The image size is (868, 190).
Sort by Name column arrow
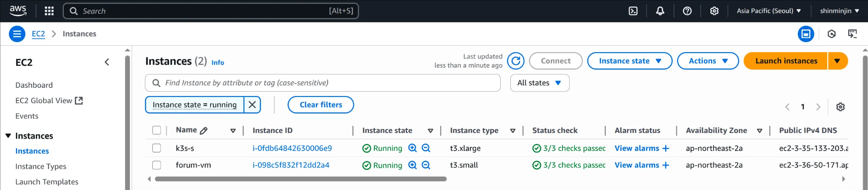pos(233,131)
